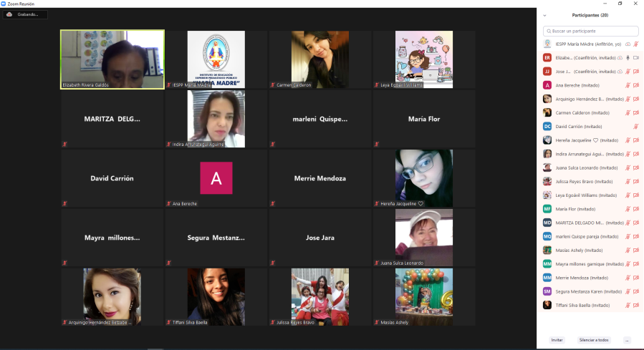Click Elizabeth's microphone icon in participants list
Image resolution: width=644 pixels, height=350 pixels.
[628, 57]
